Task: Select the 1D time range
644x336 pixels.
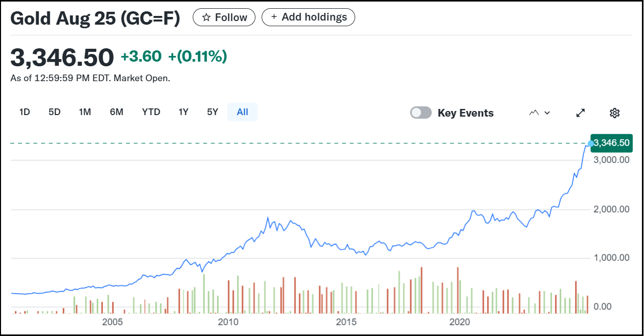Action: click(24, 112)
